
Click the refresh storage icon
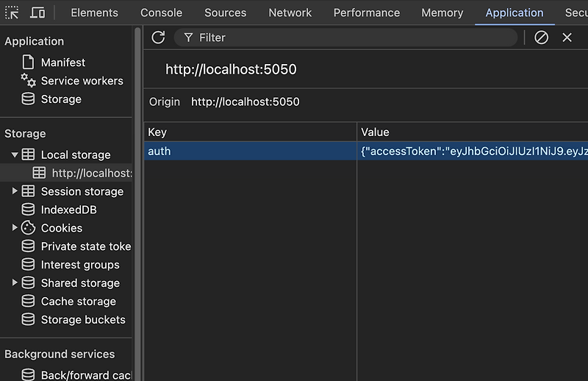click(x=158, y=38)
